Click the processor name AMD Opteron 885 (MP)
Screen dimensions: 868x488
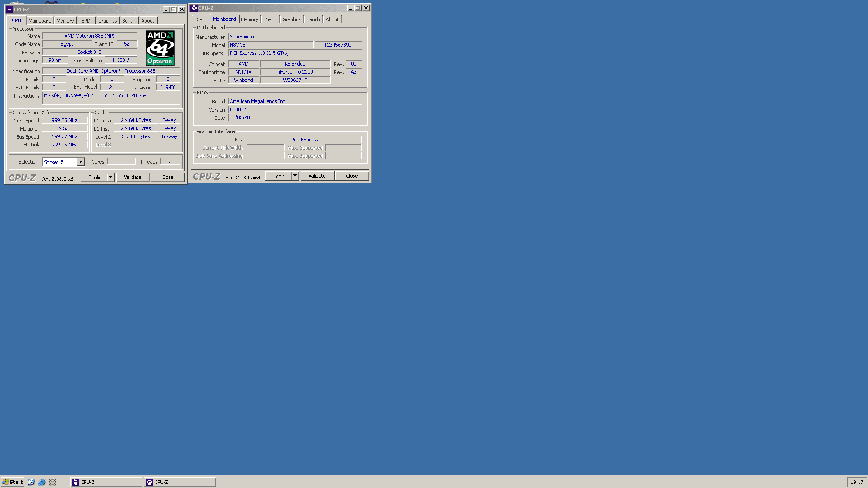(90, 36)
